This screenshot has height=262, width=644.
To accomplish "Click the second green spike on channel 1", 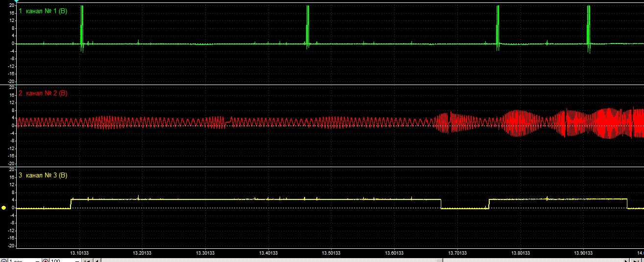I will pyautogui.click(x=308, y=27).
